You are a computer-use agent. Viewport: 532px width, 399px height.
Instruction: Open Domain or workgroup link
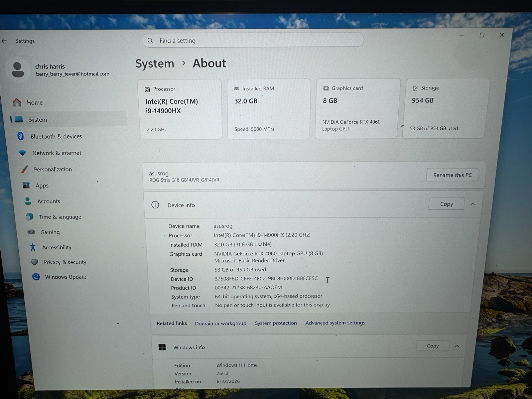pyautogui.click(x=221, y=323)
